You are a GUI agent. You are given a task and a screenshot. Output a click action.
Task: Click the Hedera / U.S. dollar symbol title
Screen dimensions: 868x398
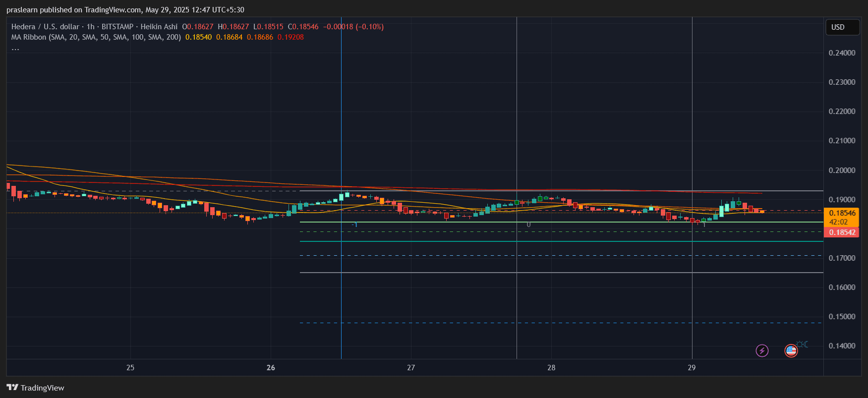[x=45, y=27]
